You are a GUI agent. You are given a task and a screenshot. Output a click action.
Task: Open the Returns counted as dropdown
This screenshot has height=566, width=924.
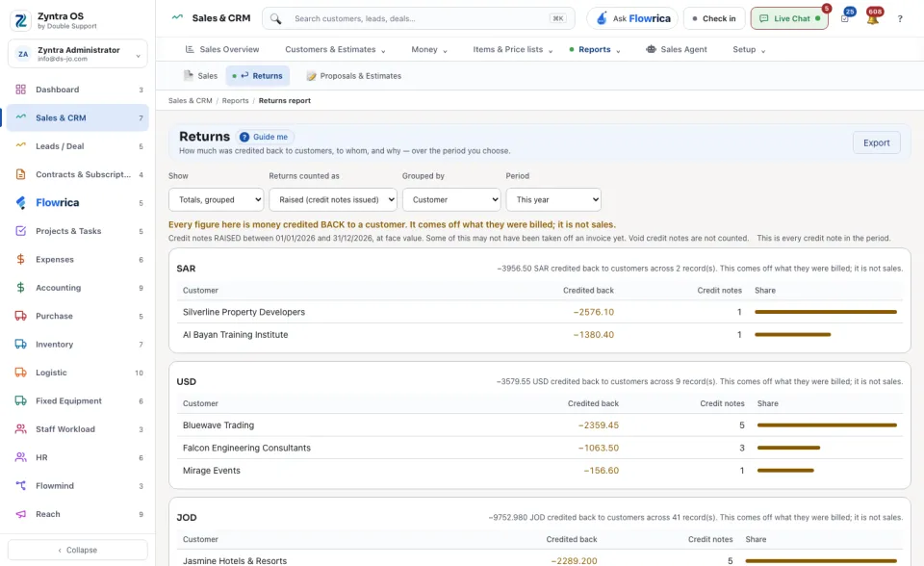click(x=333, y=200)
